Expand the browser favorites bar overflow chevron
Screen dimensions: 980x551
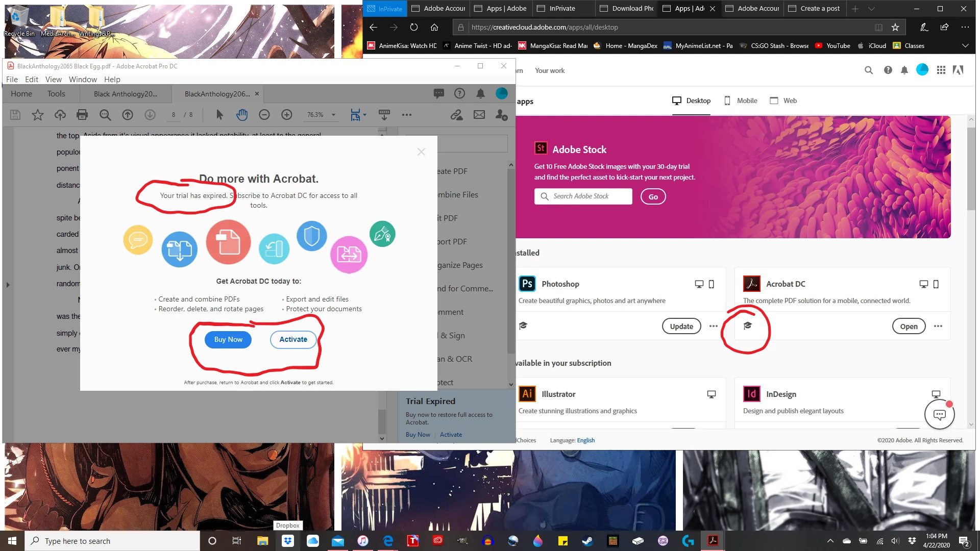tap(965, 45)
